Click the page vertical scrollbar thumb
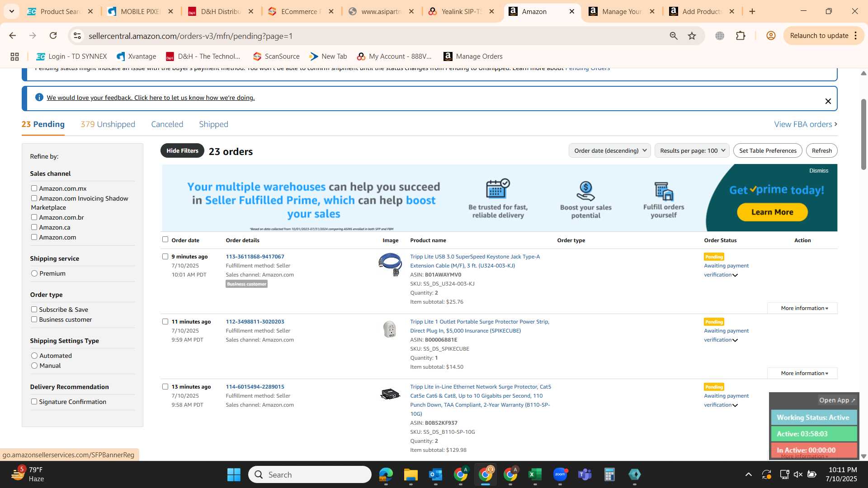Image resolution: width=868 pixels, height=488 pixels. tap(863, 134)
